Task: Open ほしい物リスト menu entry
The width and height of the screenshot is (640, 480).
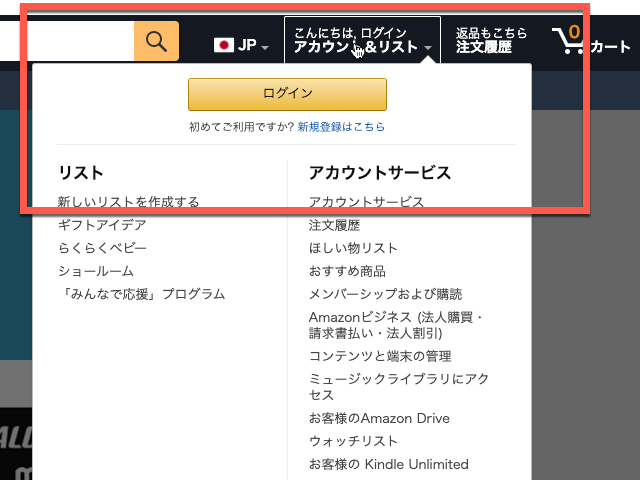Action: [353, 248]
